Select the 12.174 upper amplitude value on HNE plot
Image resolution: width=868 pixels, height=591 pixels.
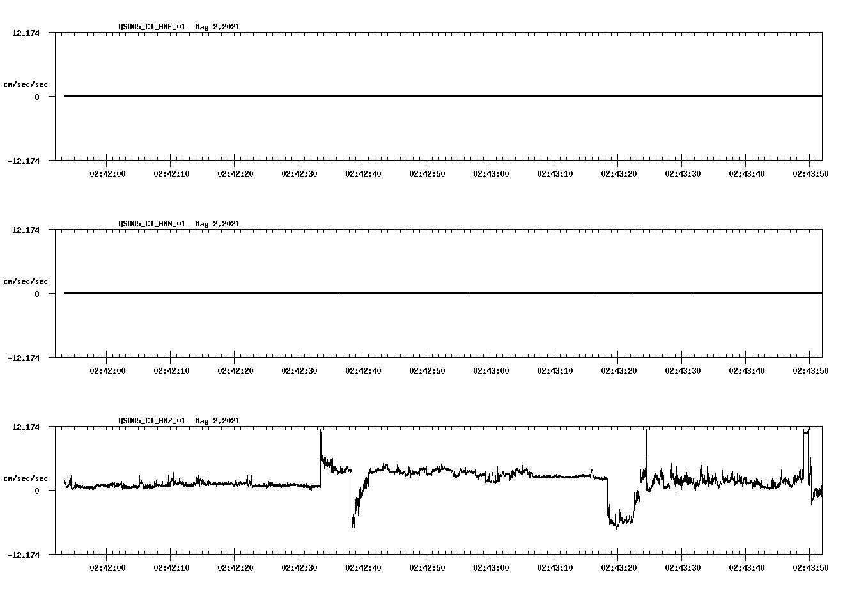pyautogui.click(x=26, y=32)
